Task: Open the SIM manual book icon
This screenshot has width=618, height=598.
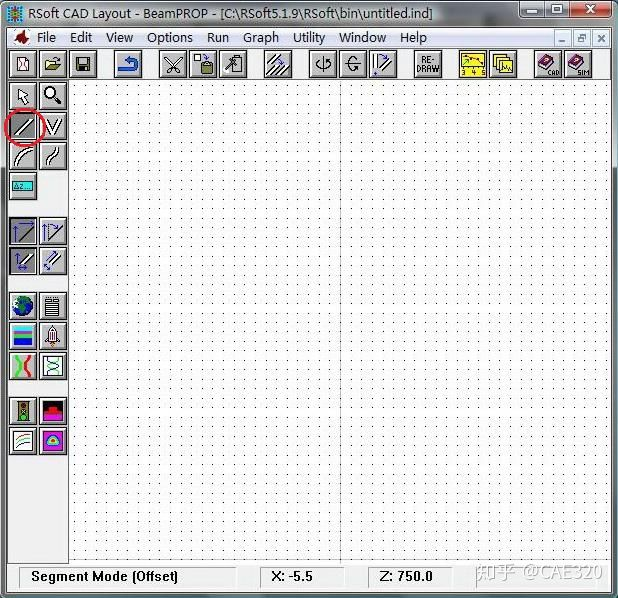Action: [578, 64]
